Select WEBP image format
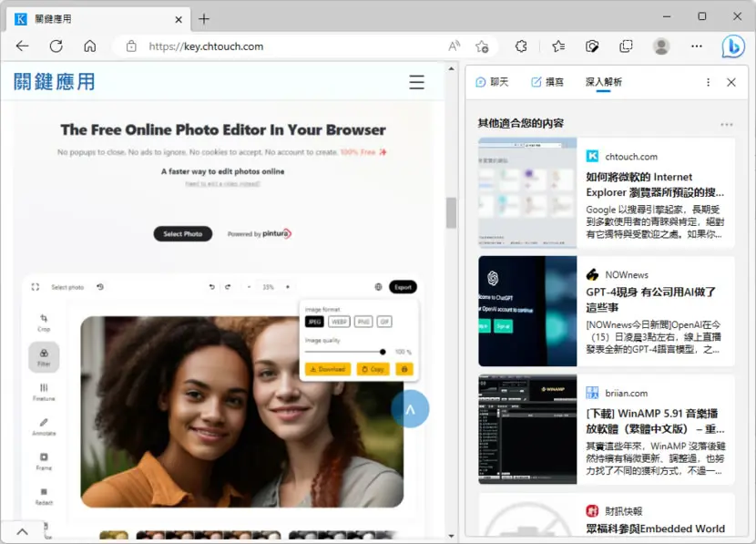This screenshot has width=756, height=544. point(339,322)
